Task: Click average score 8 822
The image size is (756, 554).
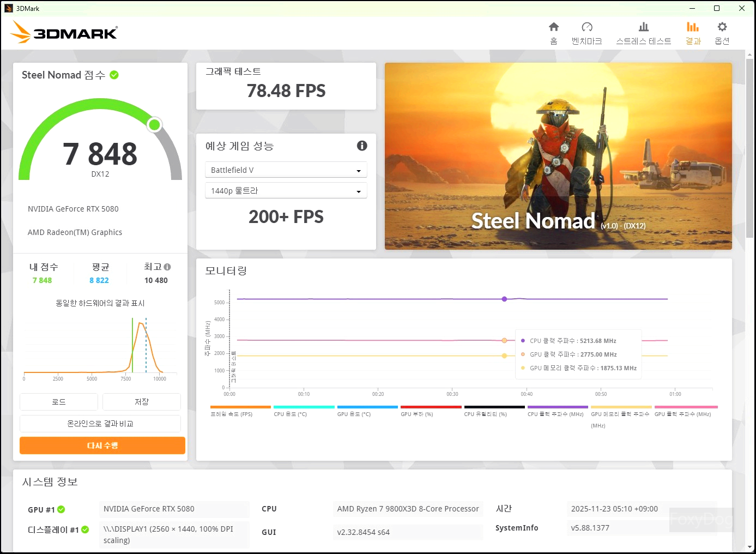Action: 99,280
